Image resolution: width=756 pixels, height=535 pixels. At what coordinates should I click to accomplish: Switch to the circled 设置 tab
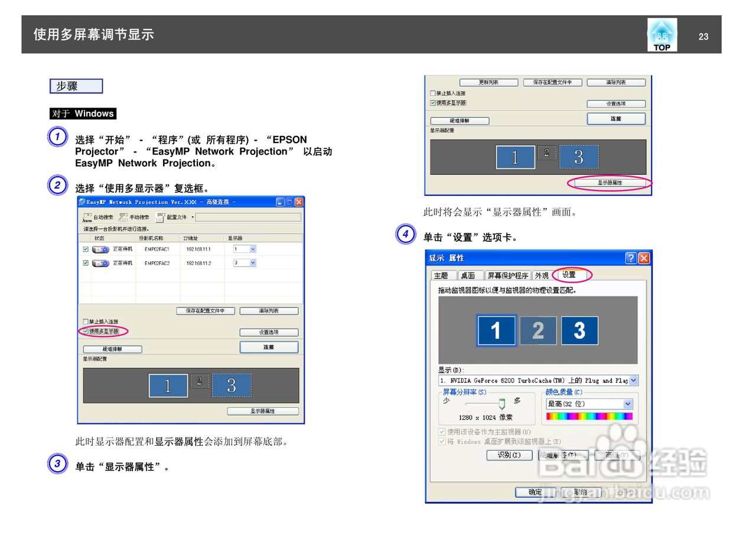(x=569, y=275)
